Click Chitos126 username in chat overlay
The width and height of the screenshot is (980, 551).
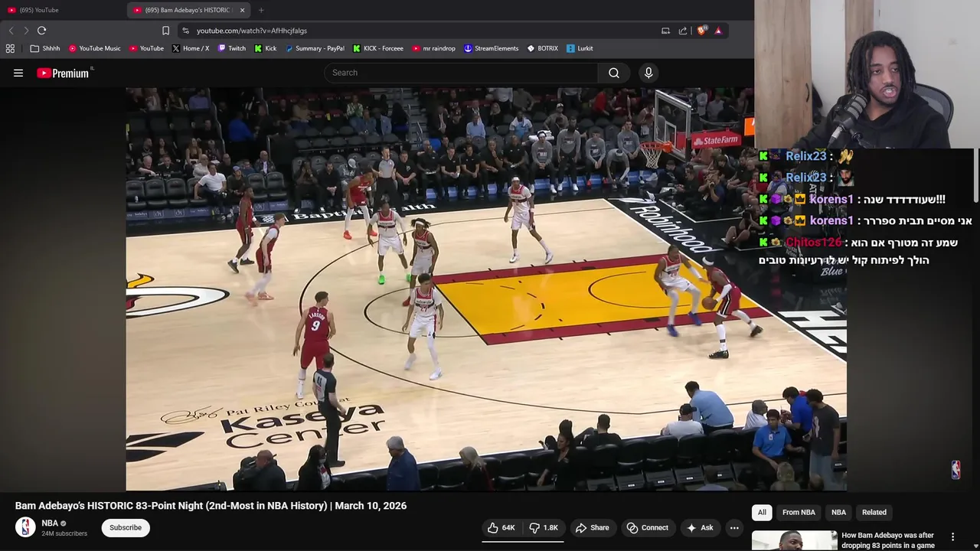tap(813, 243)
